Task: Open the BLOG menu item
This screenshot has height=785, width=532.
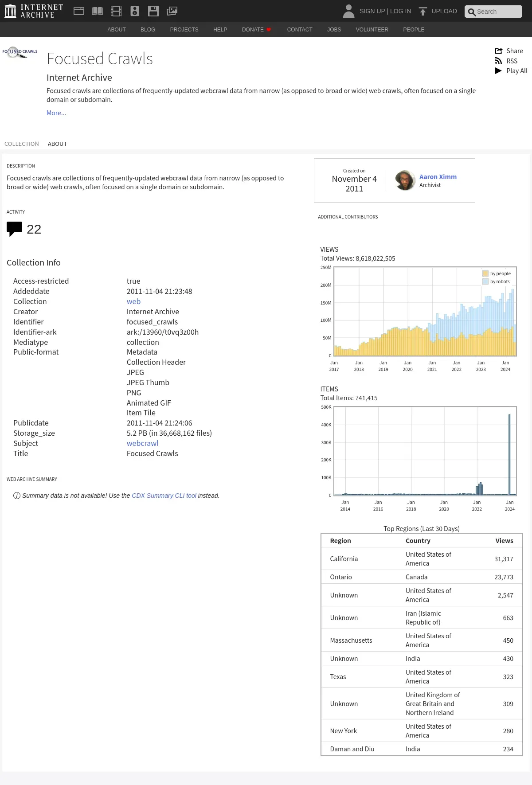Action: point(148,30)
